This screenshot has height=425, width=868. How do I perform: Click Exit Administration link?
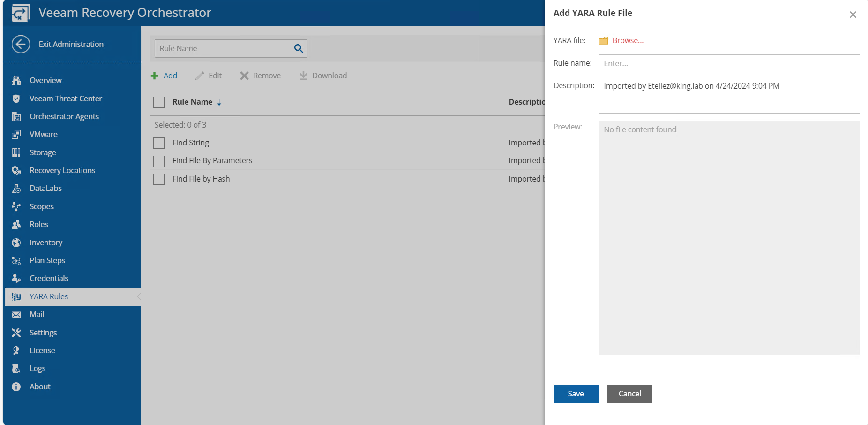point(71,44)
